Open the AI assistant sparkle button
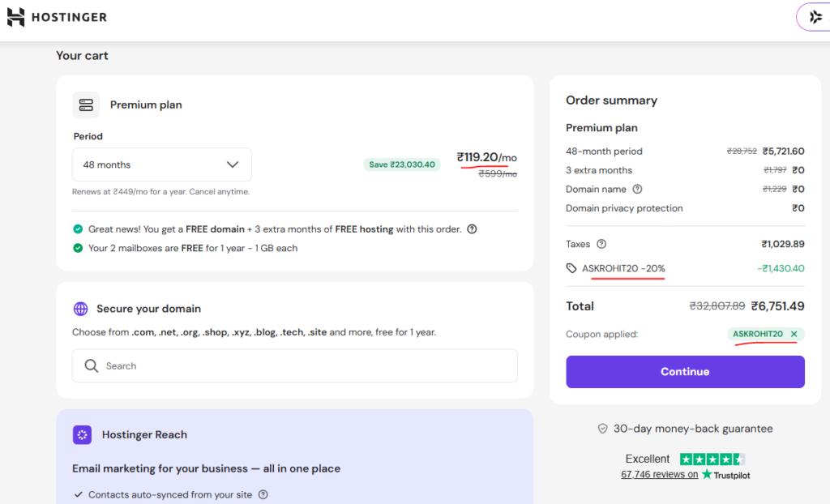 (815, 17)
